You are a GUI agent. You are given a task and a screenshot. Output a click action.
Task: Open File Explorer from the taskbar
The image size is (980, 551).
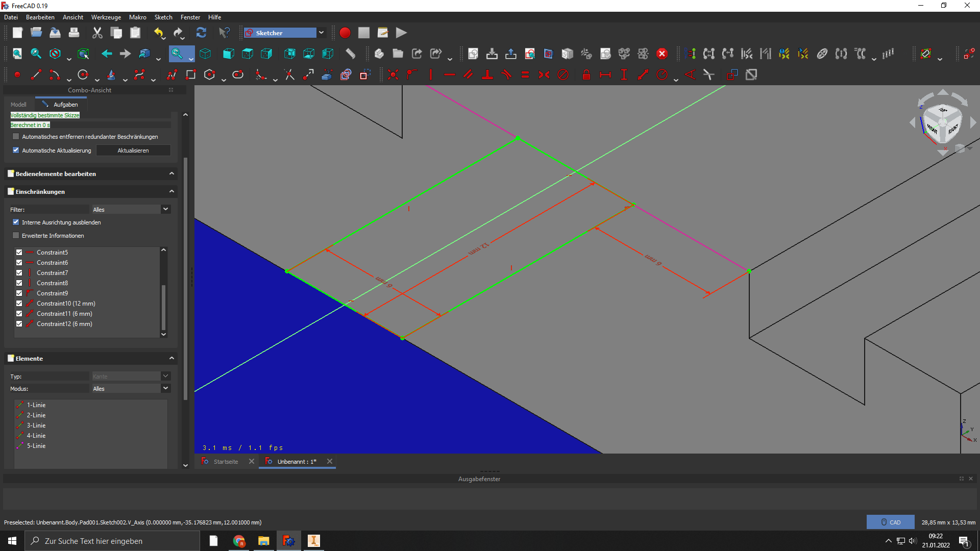tap(263, 541)
